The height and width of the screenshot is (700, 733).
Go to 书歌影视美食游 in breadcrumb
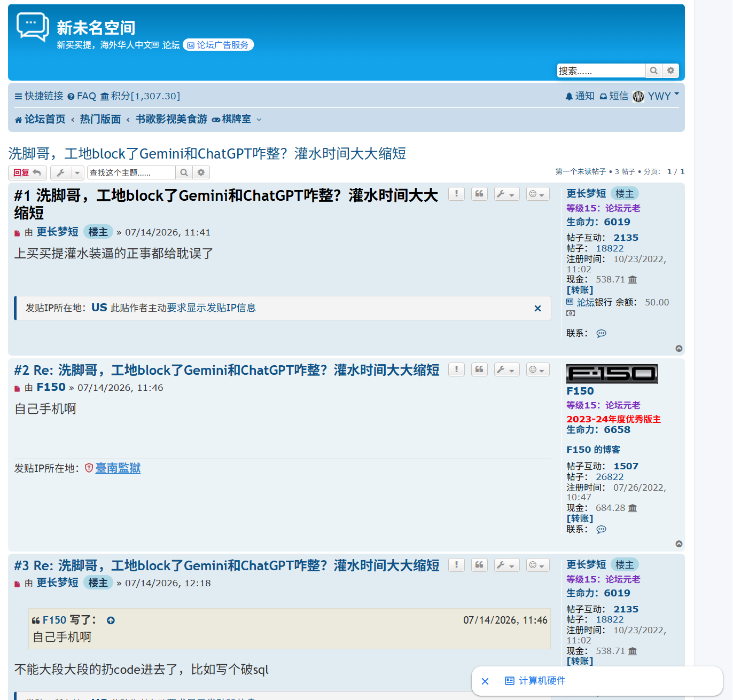[x=171, y=119]
